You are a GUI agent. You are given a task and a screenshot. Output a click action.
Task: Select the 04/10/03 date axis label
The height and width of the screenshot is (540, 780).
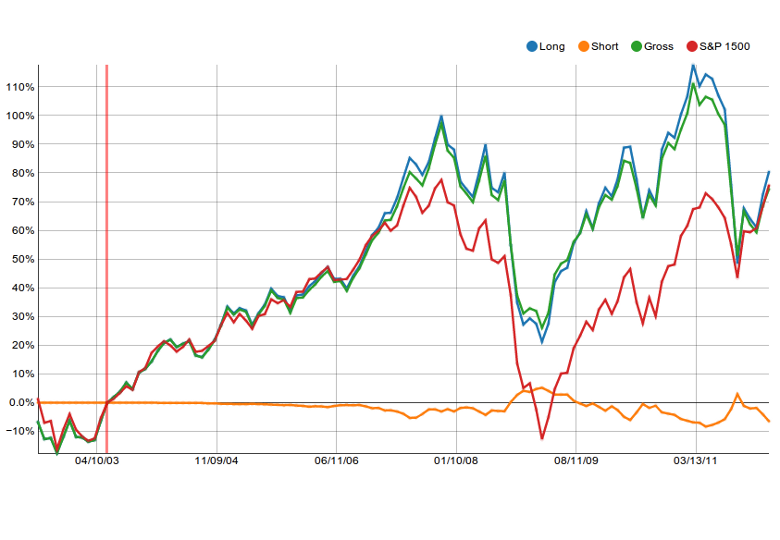pos(97,460)
